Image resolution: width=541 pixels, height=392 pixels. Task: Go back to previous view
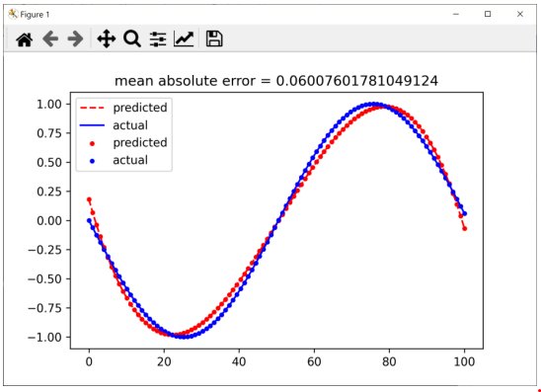[x=50, y=39]
